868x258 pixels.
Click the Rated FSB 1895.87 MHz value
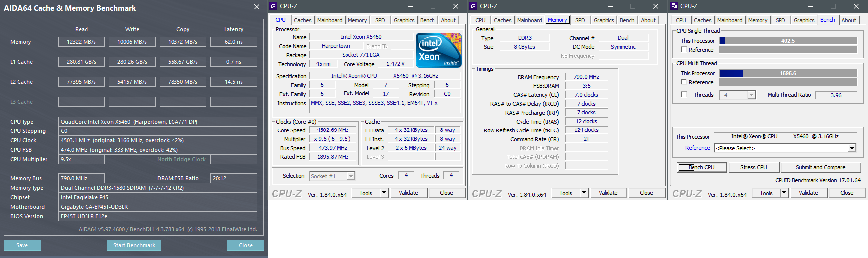[333, 157]
